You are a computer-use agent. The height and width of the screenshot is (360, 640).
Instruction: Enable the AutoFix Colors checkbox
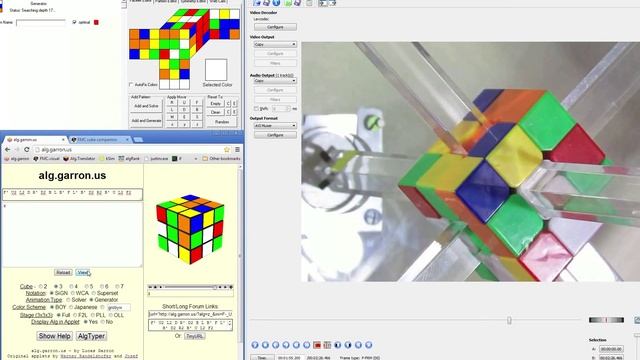(131, 84)
